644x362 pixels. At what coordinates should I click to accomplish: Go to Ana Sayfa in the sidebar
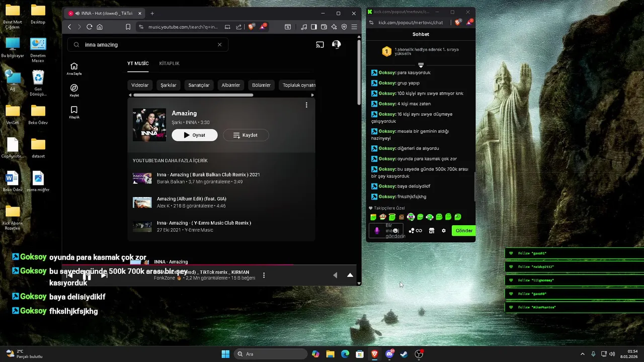pyautogui.click(x=74, y=69)
